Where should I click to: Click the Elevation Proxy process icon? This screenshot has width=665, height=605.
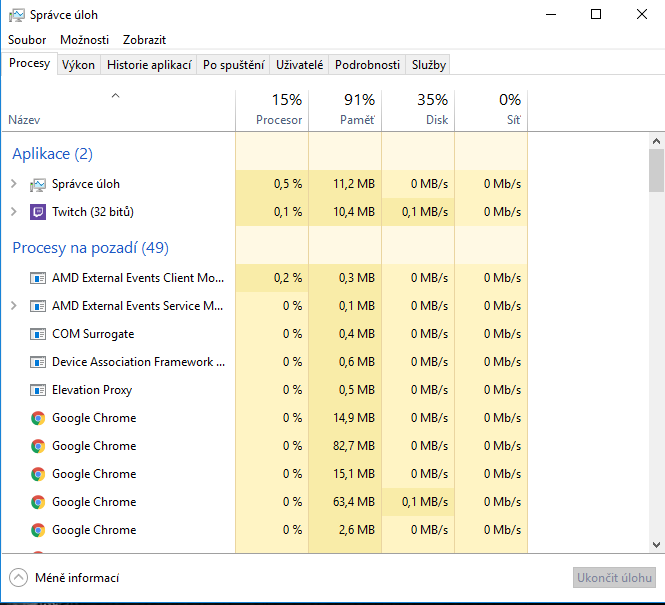[38, 390]
